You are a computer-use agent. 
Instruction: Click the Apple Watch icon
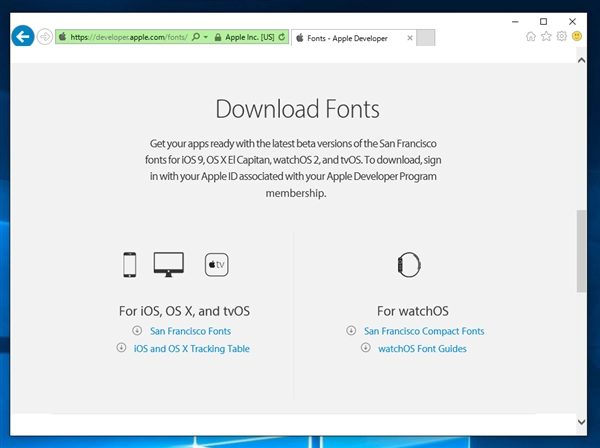[409, 264]
